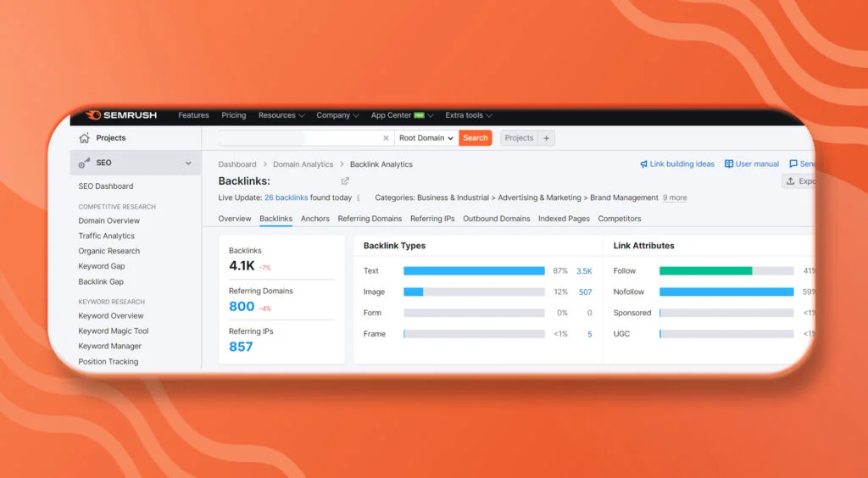This screenshot has height=478, width=868.
Task: Click the Semrush logo
Action: (122, 115)
